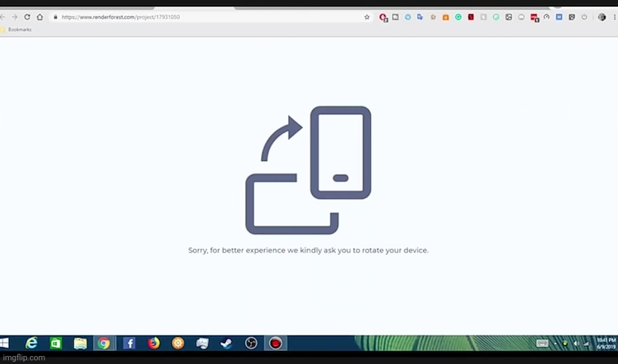The height and width of the screenshot is (364, 618).
Task: Click the Chrome profile avatar
Action: (602, 17)
